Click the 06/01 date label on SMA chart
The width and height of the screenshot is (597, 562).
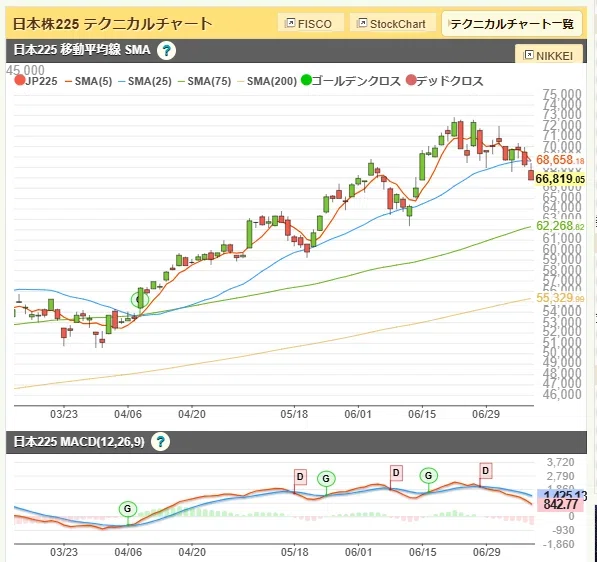tap(358, 414)
